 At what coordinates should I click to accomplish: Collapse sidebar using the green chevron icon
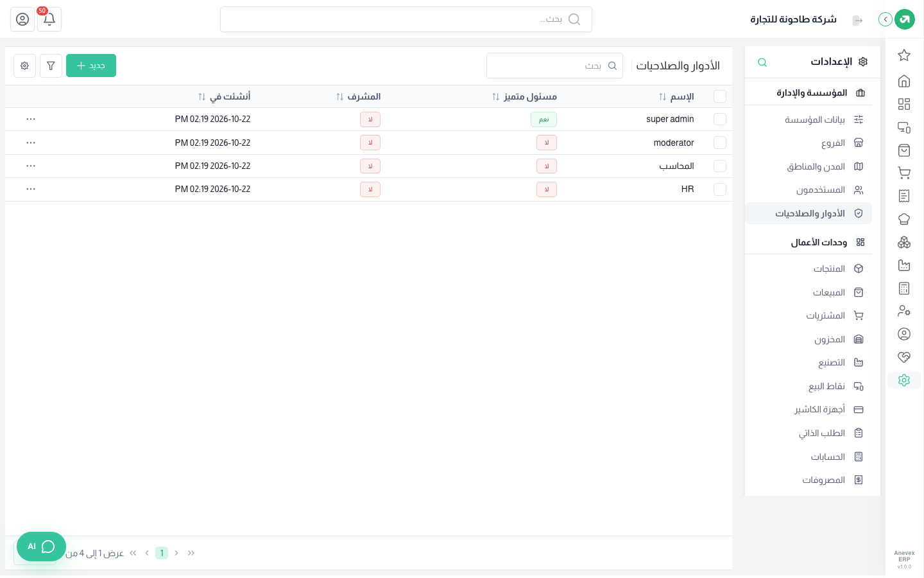pos(886,19)
